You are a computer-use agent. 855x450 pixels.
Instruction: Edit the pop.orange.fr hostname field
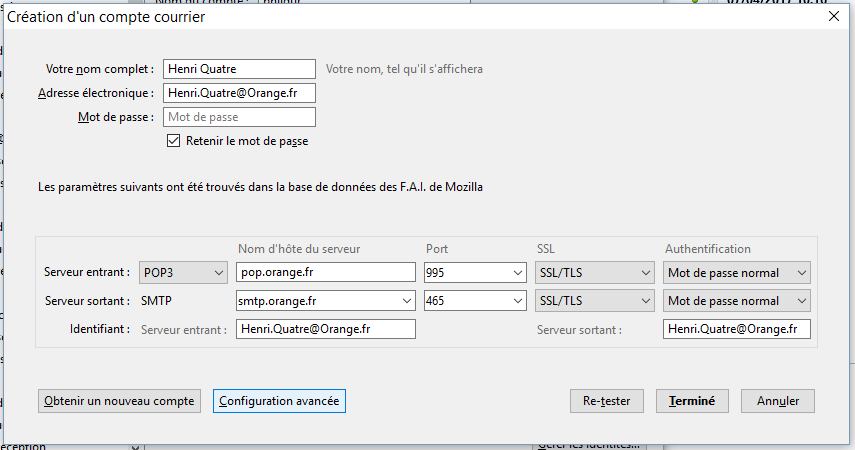point(325,272)
